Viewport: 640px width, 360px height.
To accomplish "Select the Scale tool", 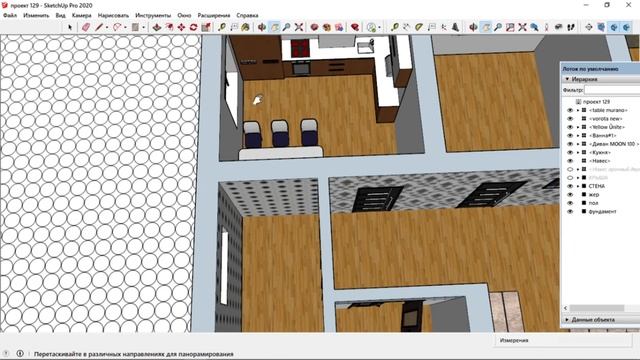I will [206, 27].
